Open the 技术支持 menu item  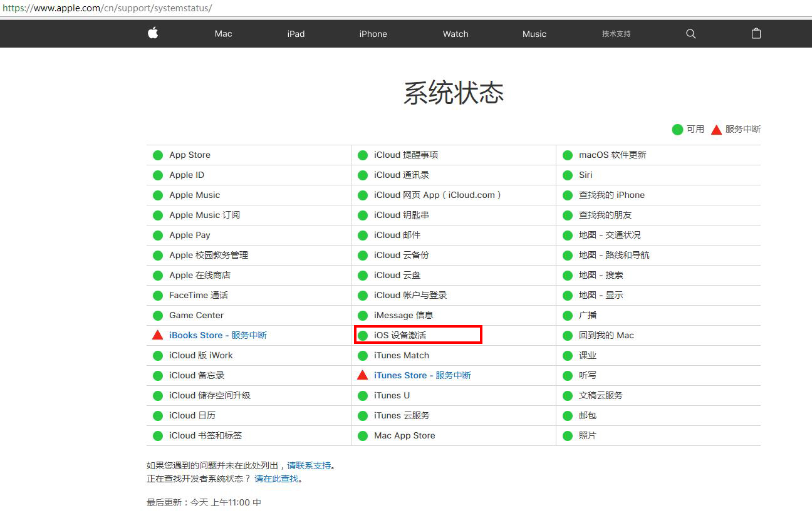(x=616, y=34)
